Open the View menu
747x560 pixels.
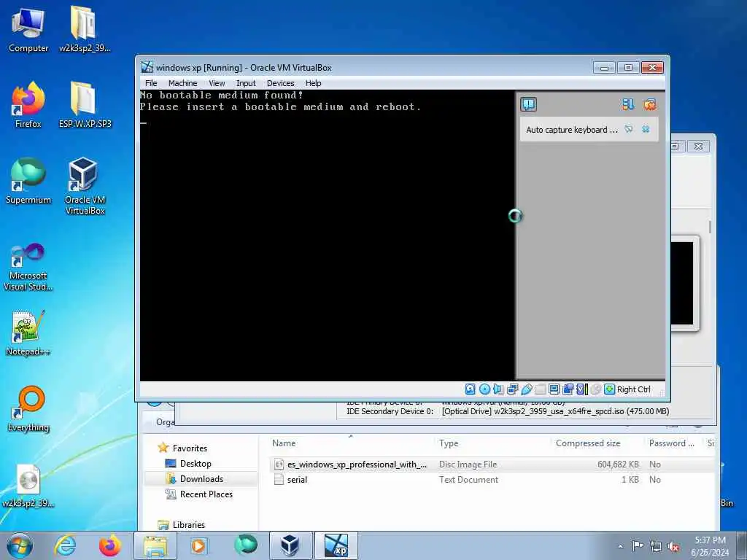point(217,83)
